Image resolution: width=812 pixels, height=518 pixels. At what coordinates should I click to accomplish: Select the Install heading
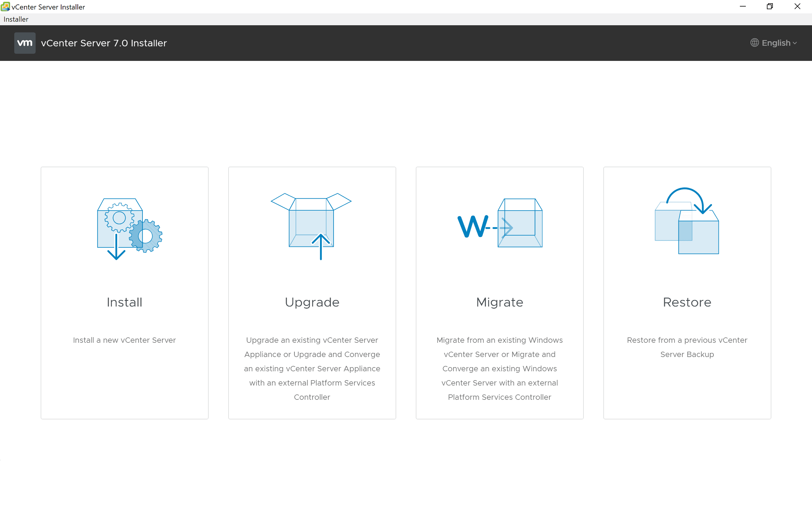tap(124, 302)
